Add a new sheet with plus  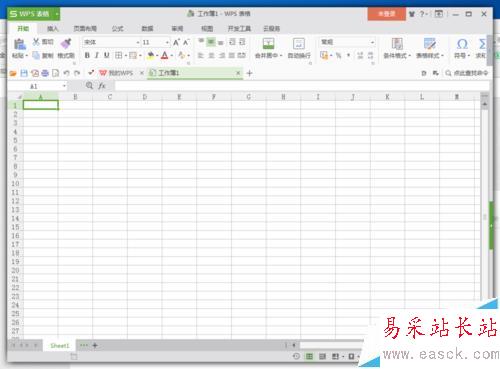pos(95,345)
